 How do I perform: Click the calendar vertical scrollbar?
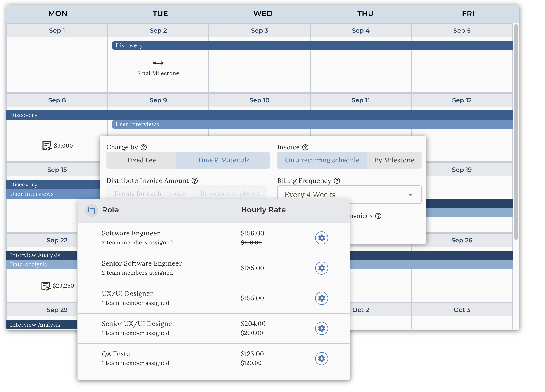click(x=516, y=132)
